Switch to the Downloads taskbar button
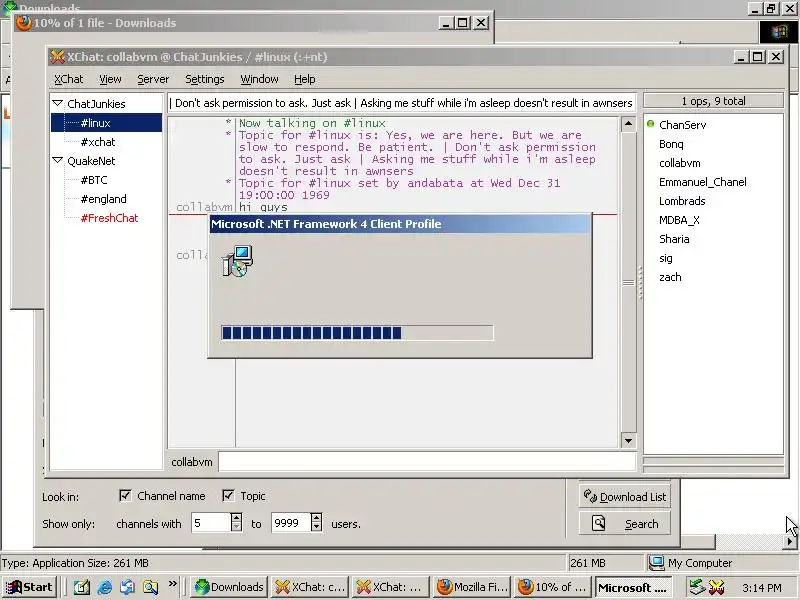This screenshot has width=800, height=600. point(229,587)
